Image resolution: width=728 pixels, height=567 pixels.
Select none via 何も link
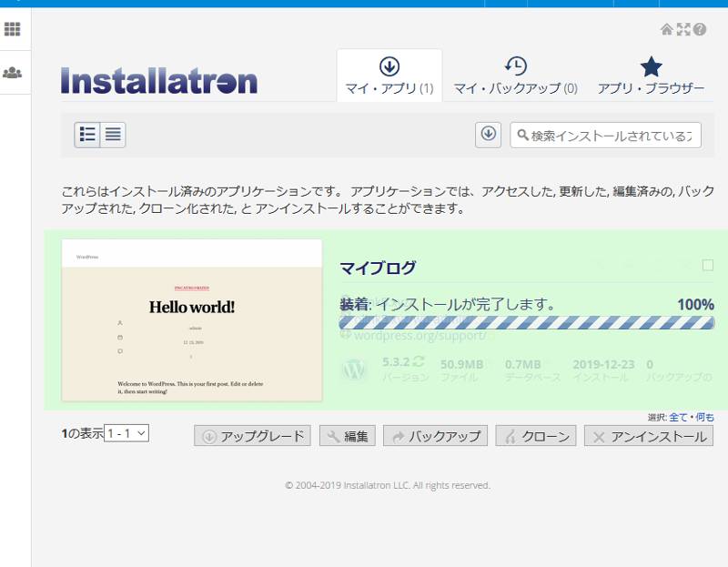[704, 417]
